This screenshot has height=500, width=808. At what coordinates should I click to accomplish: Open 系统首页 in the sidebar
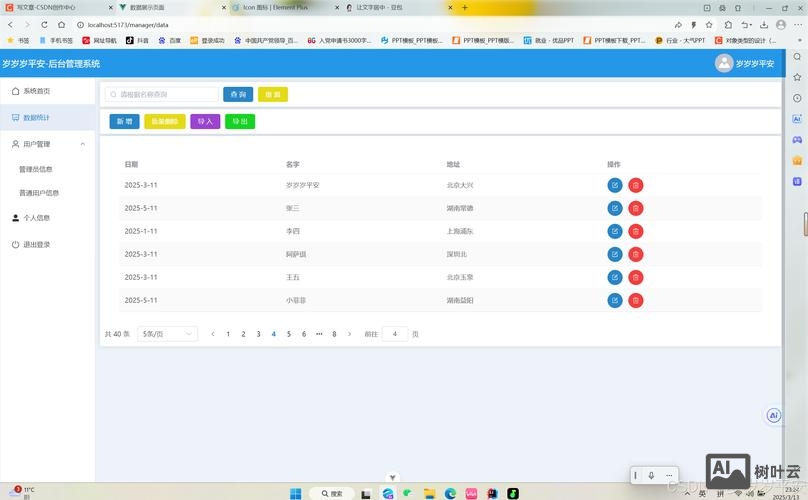37,91
